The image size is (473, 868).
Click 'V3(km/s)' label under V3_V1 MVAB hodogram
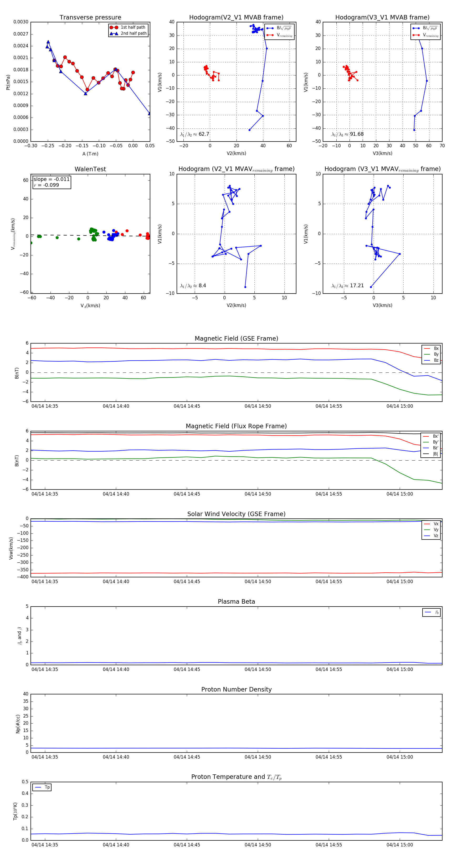coord(382,153)
